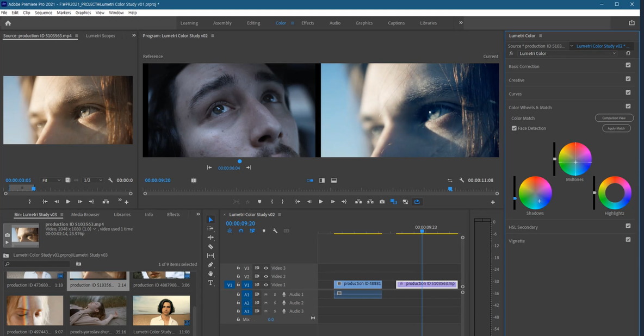Pick the Razor tool

tap(210, 246)
